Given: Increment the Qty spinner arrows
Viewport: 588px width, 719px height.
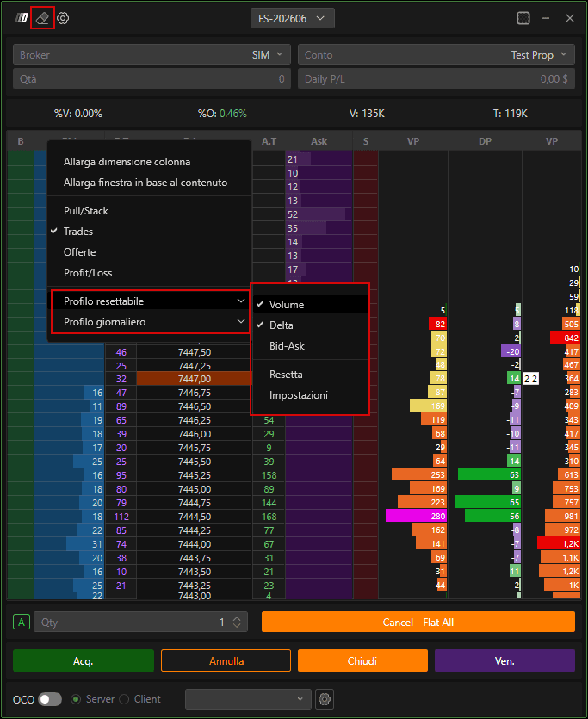Looking at the screenshot, I should pos(237,618).
